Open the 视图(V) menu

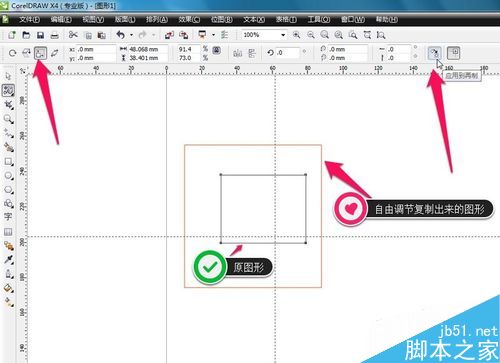point(93,19)
